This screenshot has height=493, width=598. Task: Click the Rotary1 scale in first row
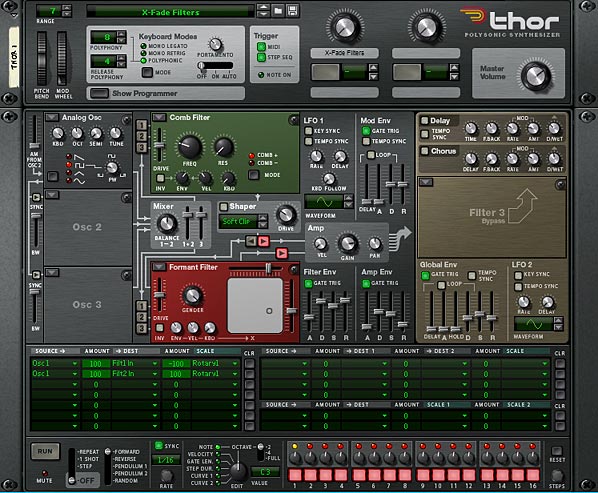[x=215, y=363]
